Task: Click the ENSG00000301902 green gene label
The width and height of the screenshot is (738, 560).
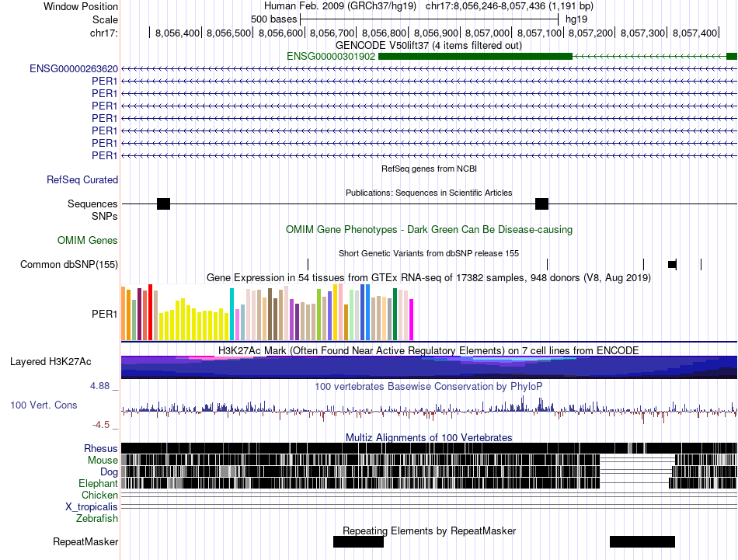Action: pyautogui.click(x=331, y=57)
